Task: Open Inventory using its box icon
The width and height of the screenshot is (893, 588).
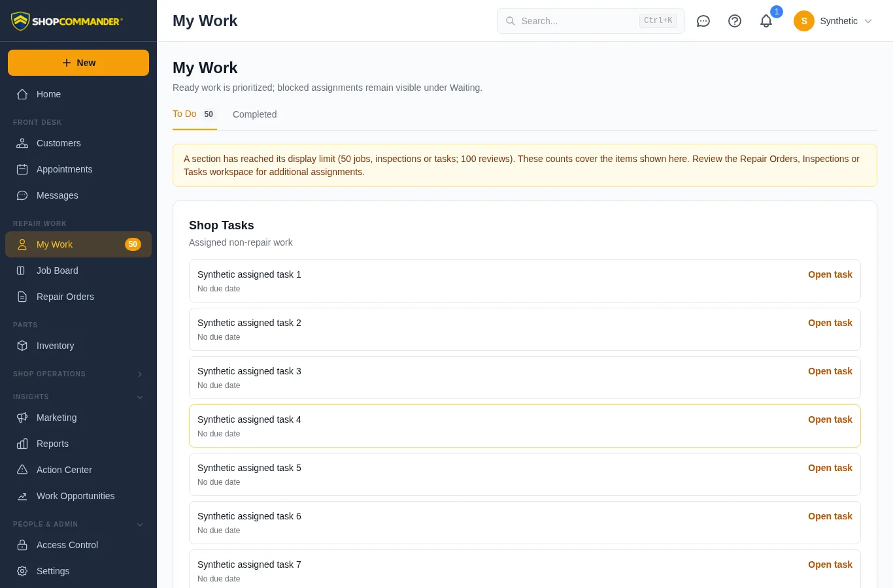Action: point(22,346)
